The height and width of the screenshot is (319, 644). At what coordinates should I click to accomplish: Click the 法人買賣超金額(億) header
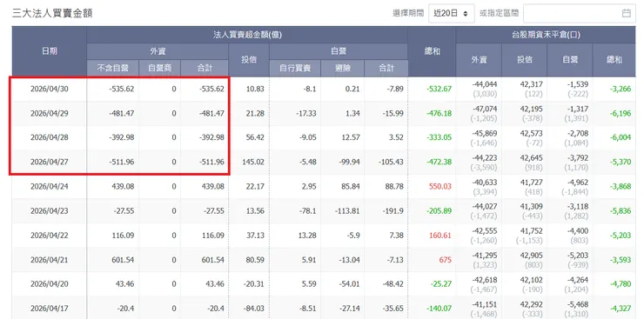coord(247,35)
